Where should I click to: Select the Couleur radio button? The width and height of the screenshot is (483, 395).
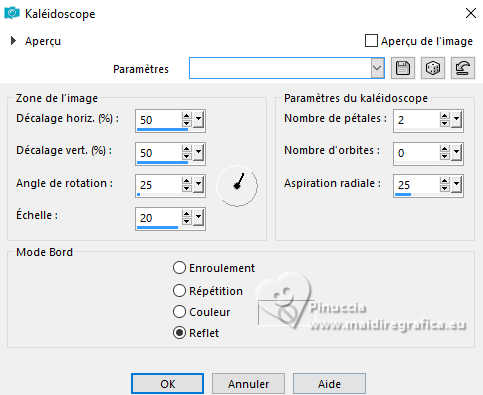coord(179,312)
